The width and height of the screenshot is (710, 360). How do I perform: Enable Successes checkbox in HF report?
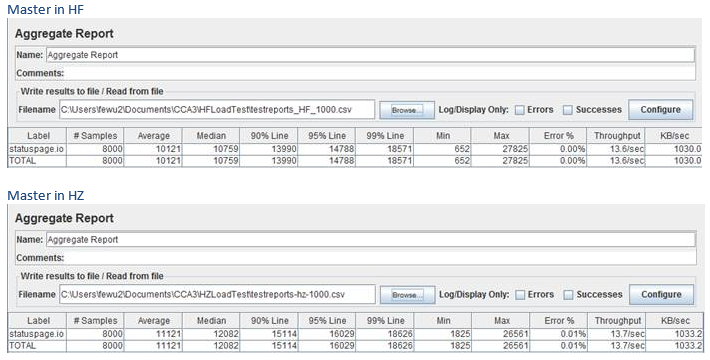568,110
